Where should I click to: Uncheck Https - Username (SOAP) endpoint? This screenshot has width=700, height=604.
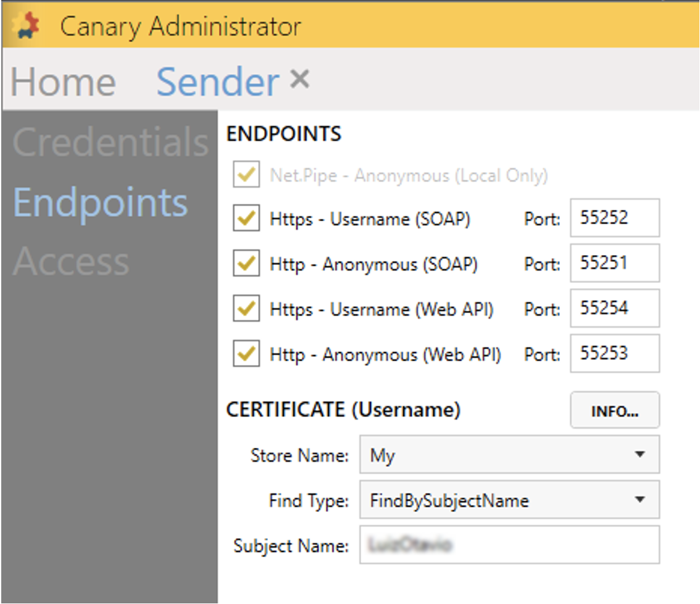tap(246, 219)
